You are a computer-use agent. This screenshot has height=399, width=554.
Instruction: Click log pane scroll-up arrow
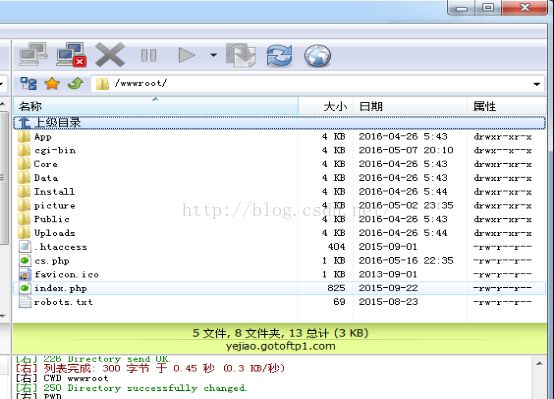539,364
